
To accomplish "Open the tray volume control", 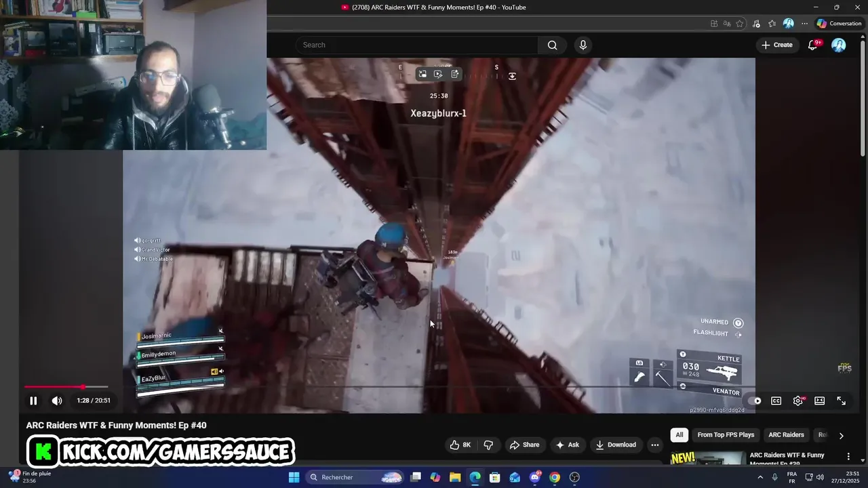I will (820, 477).
